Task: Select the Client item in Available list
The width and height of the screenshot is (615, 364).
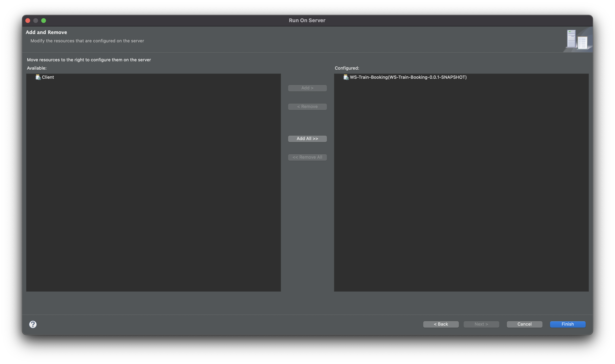Action: [x=48, y=77]
